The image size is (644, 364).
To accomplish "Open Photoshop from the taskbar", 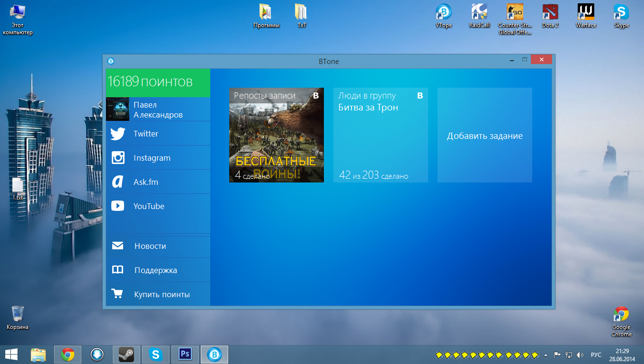I will [185, 354].
